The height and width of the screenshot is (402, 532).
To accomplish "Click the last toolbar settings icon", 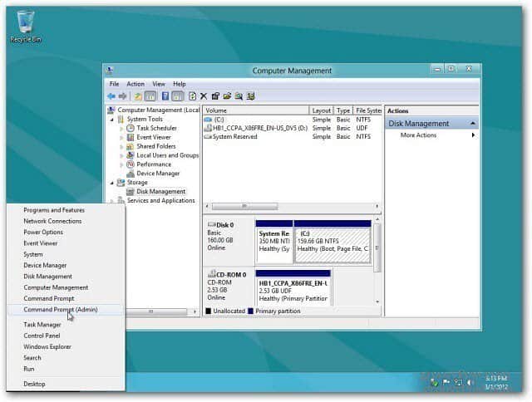I will [x=251, y=96].
